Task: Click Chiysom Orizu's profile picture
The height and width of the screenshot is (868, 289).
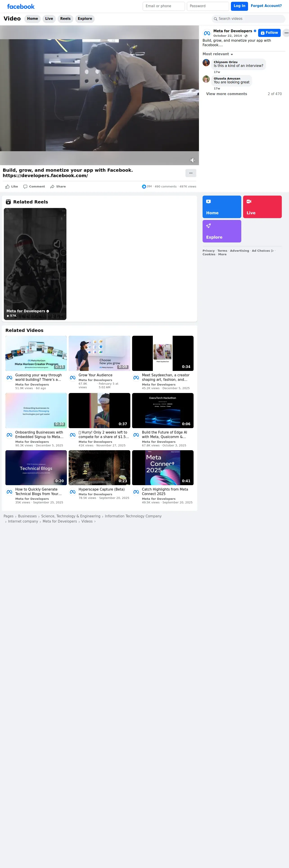Action: click(x=206, y=63)
